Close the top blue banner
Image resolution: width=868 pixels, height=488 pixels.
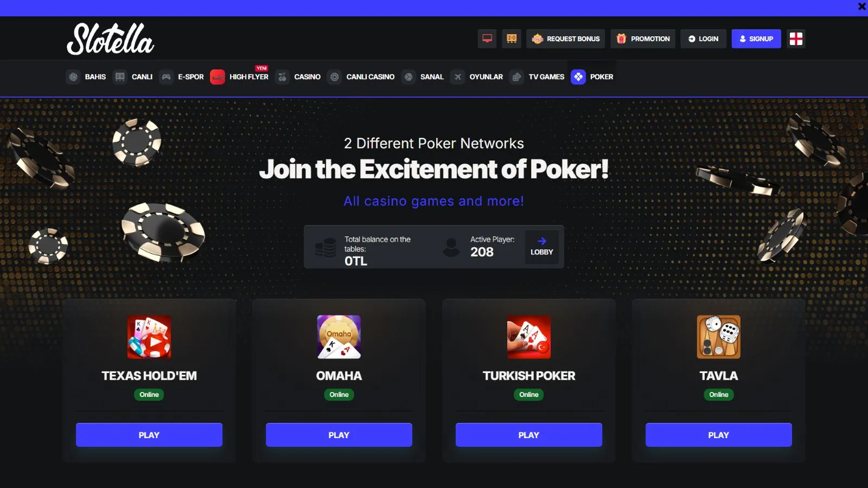pyautogui.click(x=861, y=7)
